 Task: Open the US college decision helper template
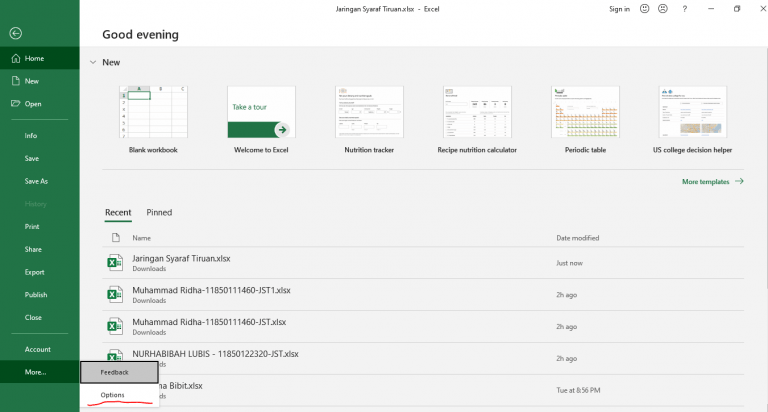tap(693, 120)
